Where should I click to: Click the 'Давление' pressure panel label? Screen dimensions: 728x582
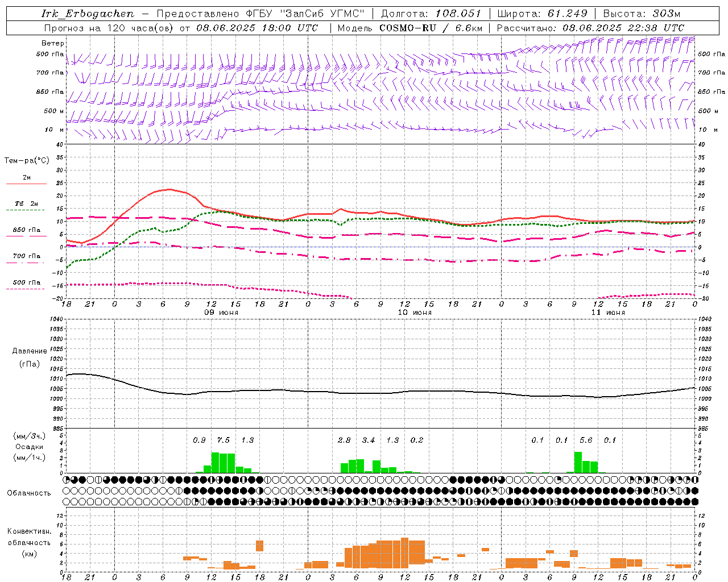(x=30, y=351)
